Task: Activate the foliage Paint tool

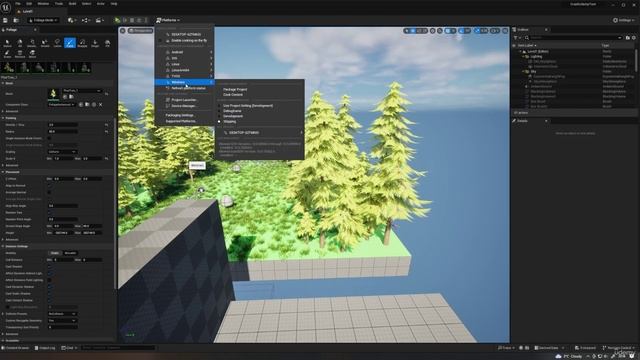Action: point(70,43)
